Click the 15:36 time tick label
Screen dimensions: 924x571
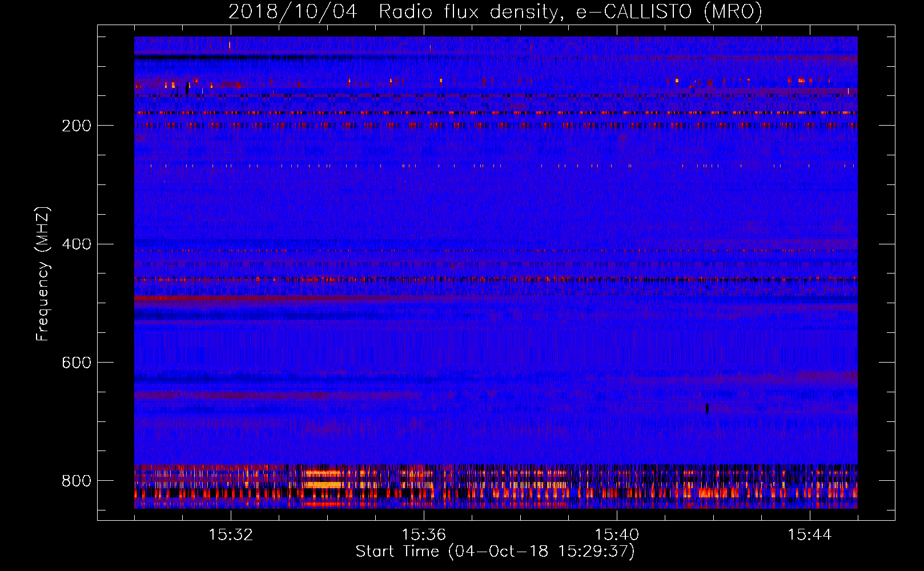[424, 535]
